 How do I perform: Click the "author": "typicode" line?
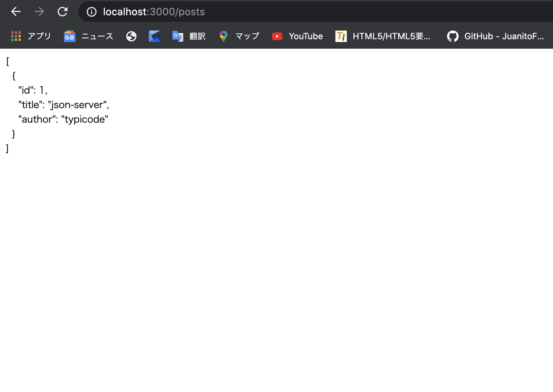pos(64,119)
